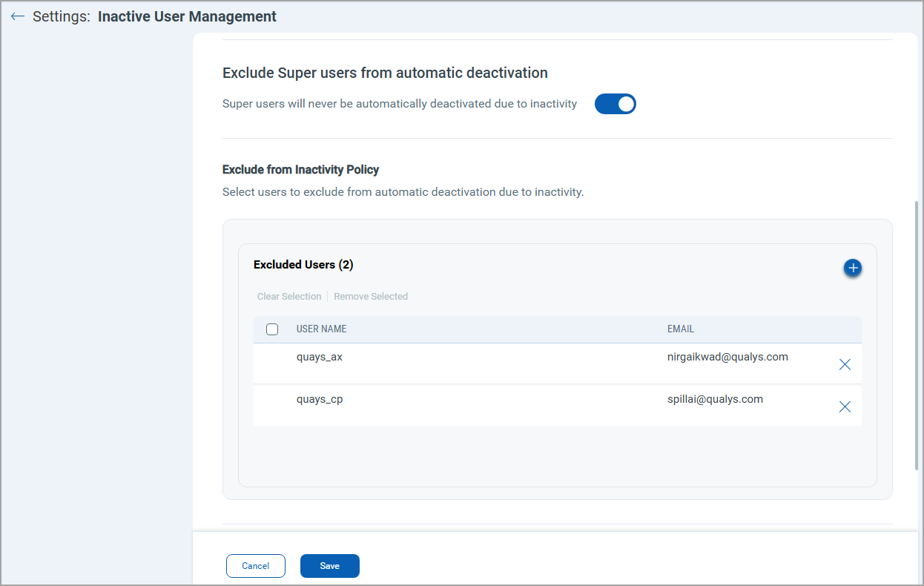Click email spillai@qualys.com
The width and height of the screenshot is (924, 586).
tap(715, 399)
